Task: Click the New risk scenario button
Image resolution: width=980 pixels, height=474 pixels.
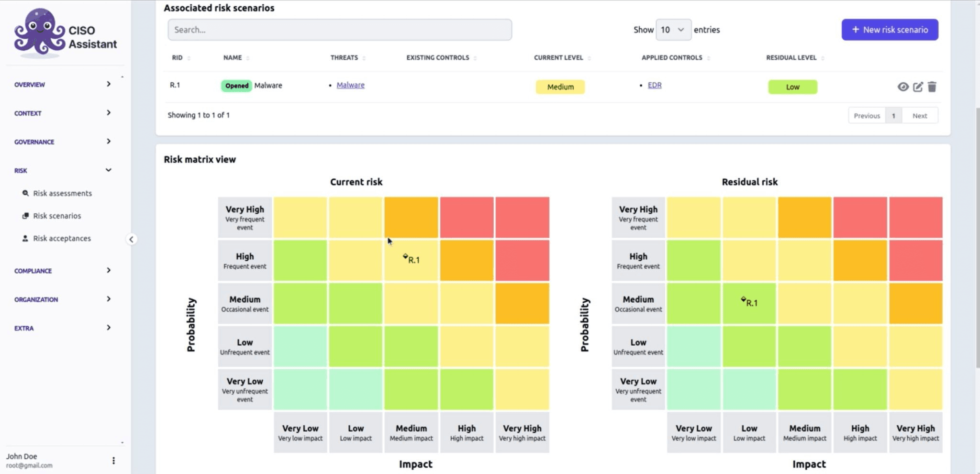Action: click(x=889, y=29)
